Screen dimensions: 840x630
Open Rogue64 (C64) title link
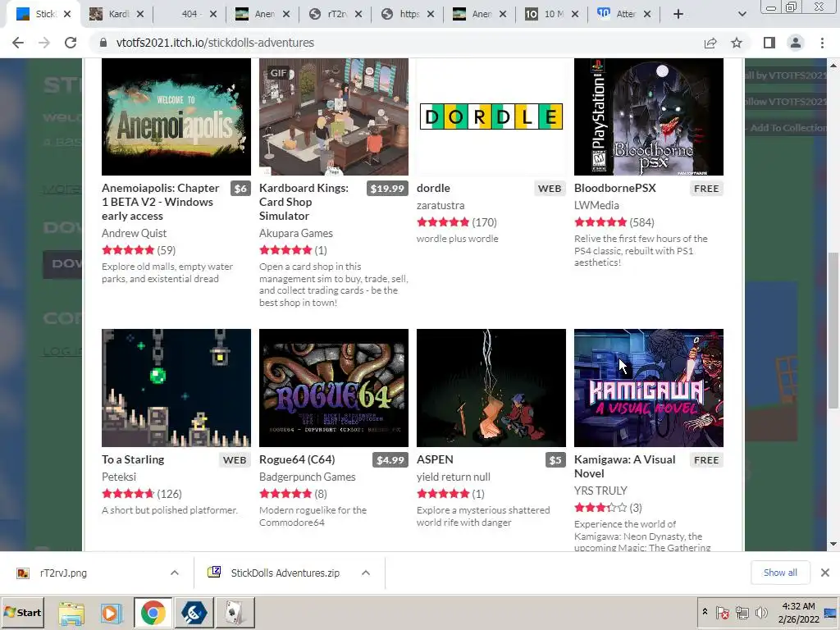[x=297, y=459]
